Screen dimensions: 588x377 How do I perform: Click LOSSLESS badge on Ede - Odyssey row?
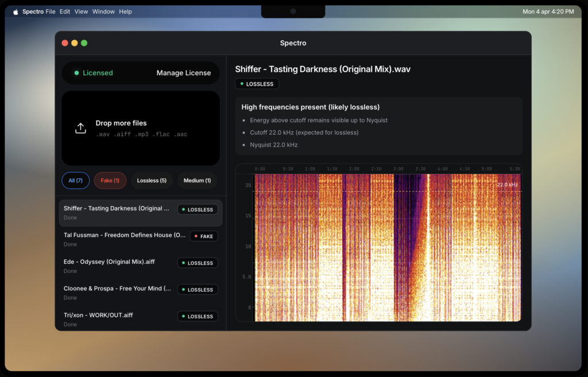198,263
